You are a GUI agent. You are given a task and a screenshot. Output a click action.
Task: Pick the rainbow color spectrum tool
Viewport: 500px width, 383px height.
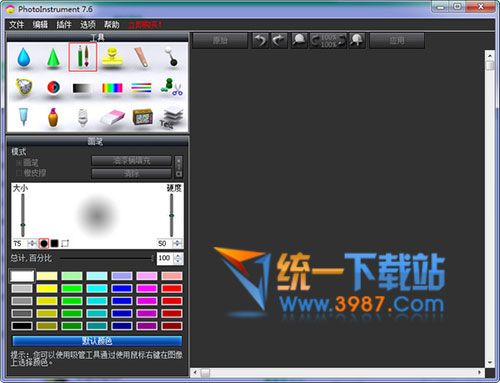point(112,88)
